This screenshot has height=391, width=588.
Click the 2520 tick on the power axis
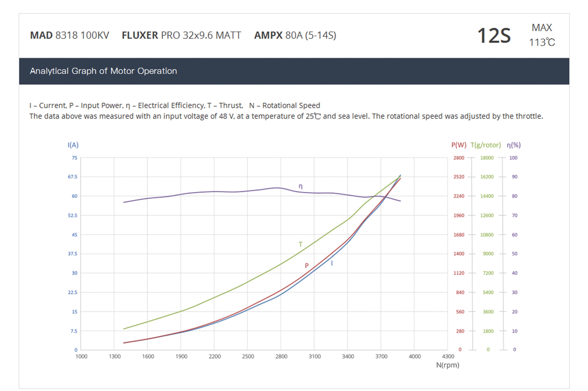click(459, 177)
